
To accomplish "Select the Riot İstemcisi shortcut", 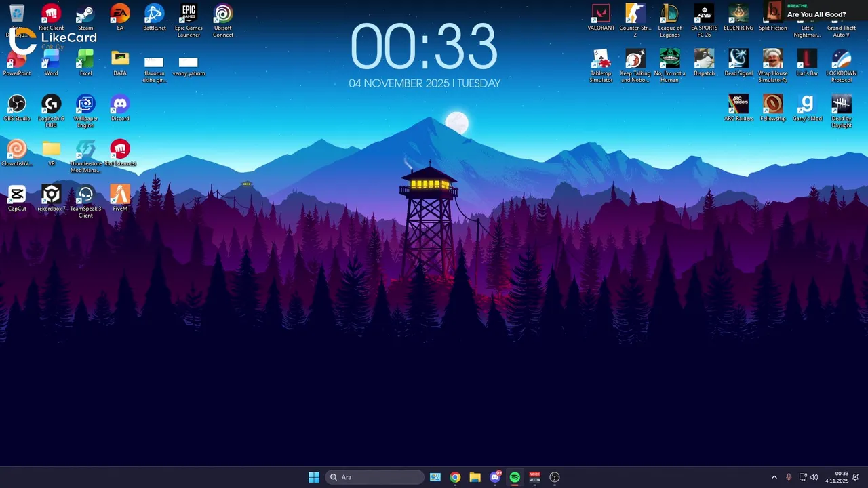I will [x=120, y=153].
